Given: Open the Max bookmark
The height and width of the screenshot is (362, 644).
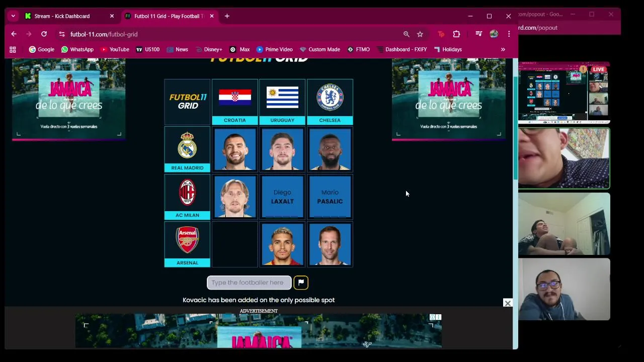Looking at the screenshot, I should tap(239, 49).
